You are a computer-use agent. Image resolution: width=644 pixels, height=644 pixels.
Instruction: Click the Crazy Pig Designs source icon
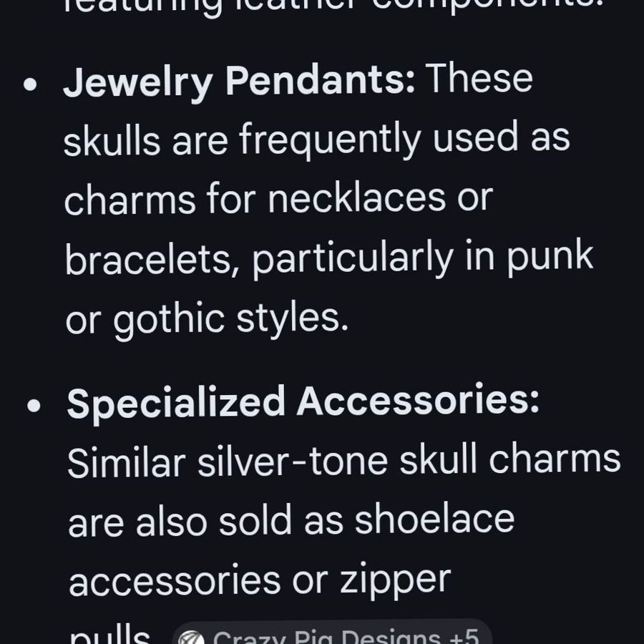[x=190, y=638]
